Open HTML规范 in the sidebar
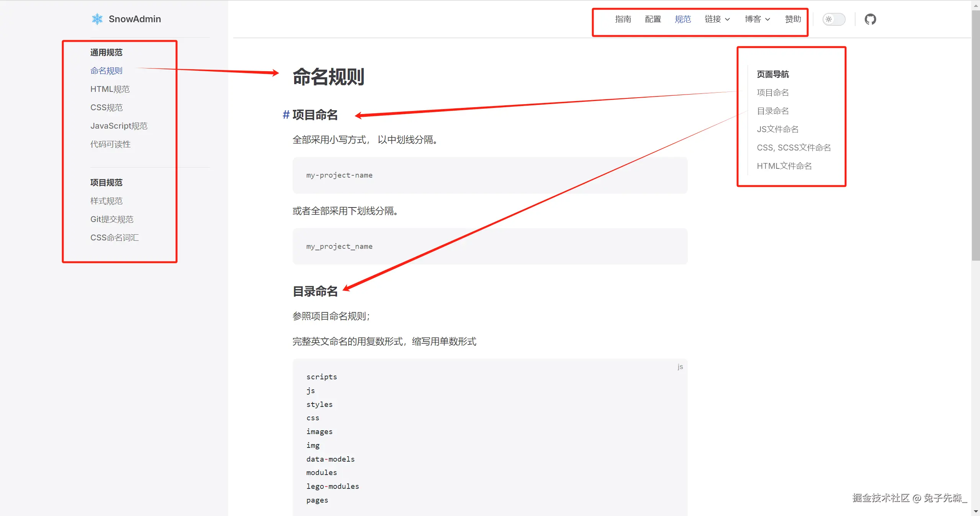The image size is (980, 516). pos(110,89)
